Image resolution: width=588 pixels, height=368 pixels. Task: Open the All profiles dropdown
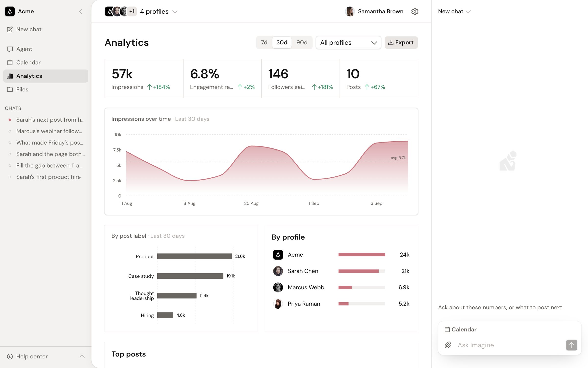pyautogui.click(x=348, y=43)
